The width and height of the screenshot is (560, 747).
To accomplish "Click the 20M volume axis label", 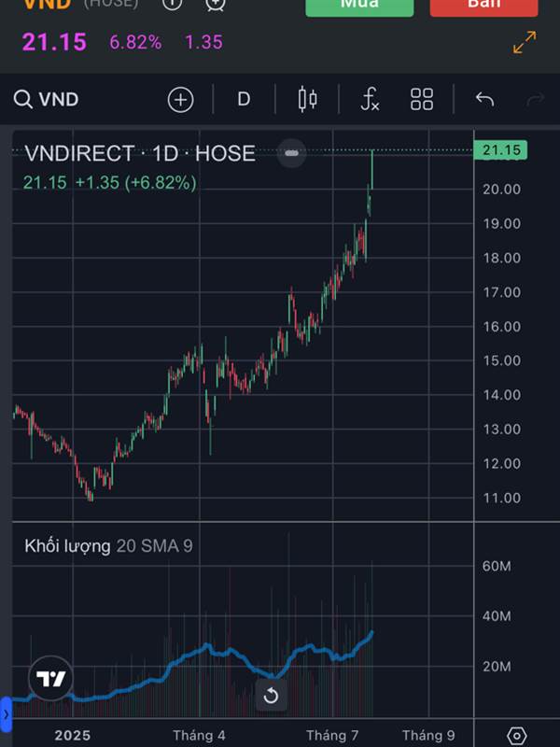I will [x=497, y=667].
